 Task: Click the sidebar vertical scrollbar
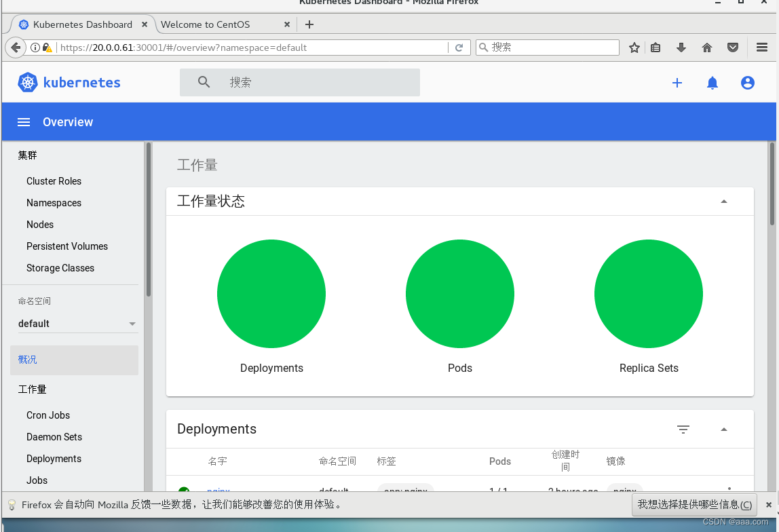coord(148,220)
